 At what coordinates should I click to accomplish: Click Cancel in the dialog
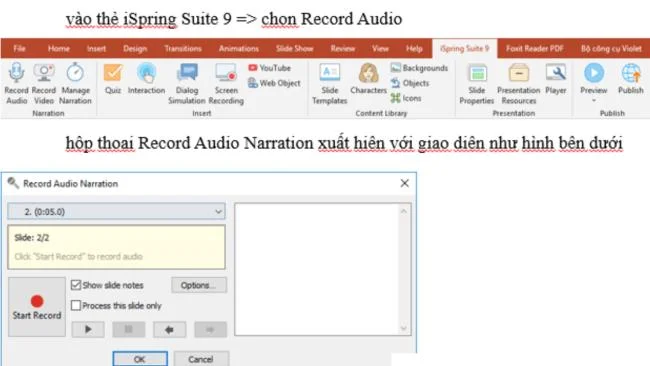pos(201,359)
